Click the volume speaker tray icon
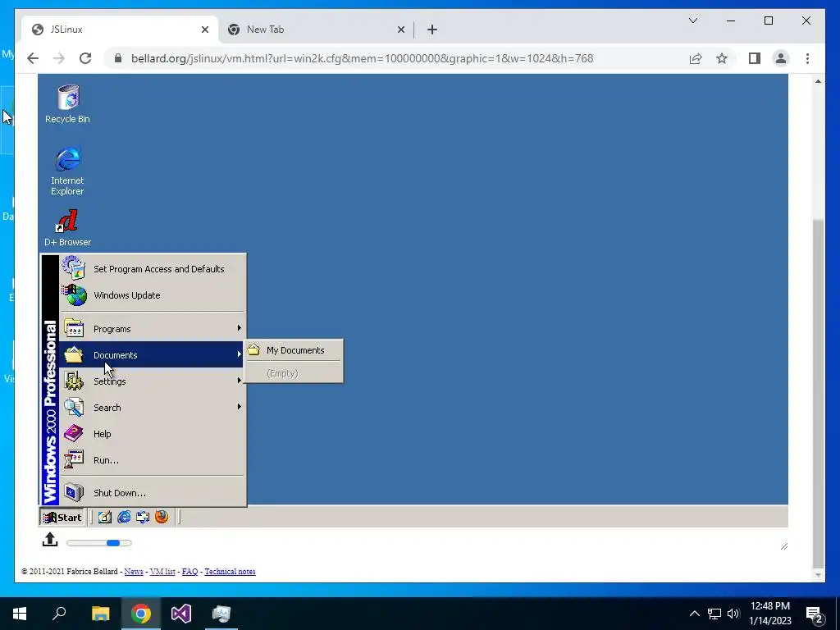Screen dimensions: 840x630 coord(733,614)
